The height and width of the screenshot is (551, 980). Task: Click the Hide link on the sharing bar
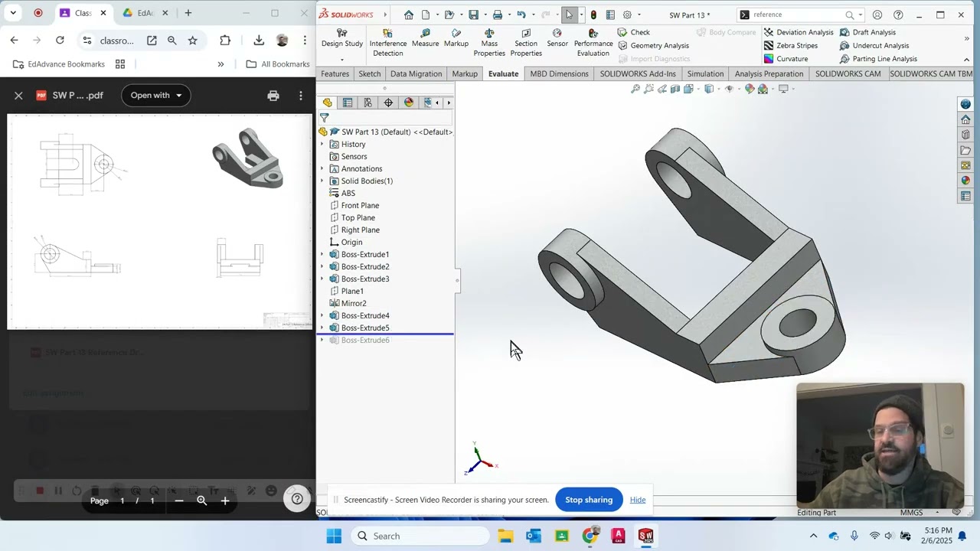tap(638, 500)
